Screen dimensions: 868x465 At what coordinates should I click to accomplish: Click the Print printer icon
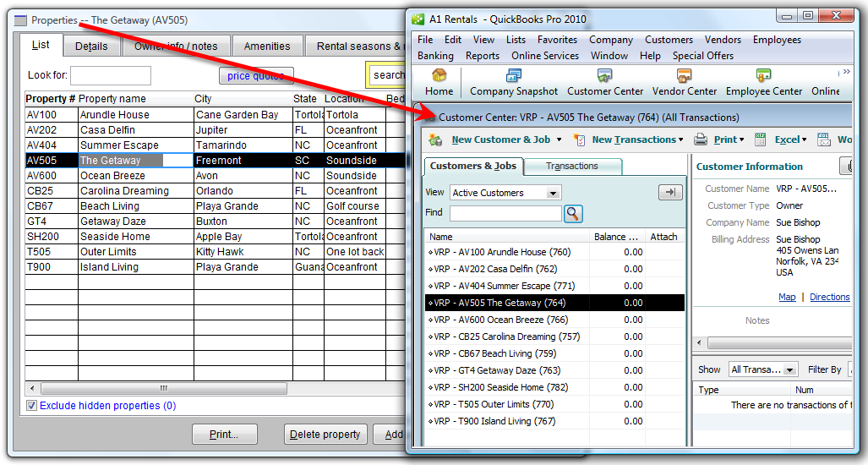click(x=701, y=139)
